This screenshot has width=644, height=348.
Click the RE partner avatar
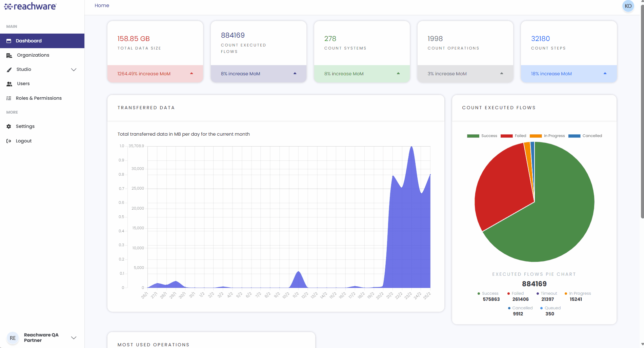[x=13, y=338]
